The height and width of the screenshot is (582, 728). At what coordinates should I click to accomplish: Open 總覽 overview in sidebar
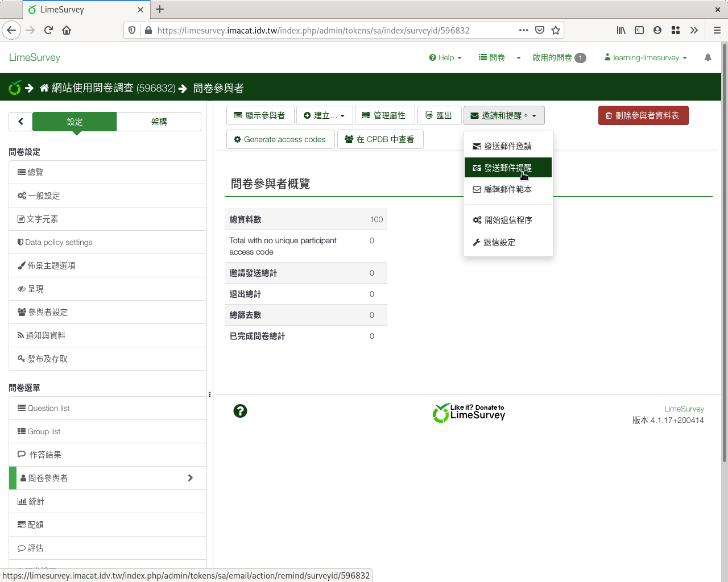point(107,172)
